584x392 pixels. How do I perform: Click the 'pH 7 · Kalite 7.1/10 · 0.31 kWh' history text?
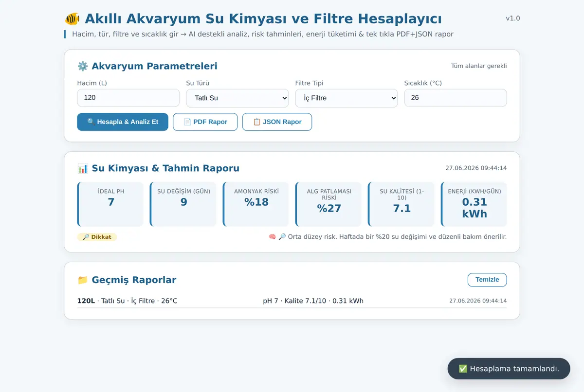[x=313, y=301]
